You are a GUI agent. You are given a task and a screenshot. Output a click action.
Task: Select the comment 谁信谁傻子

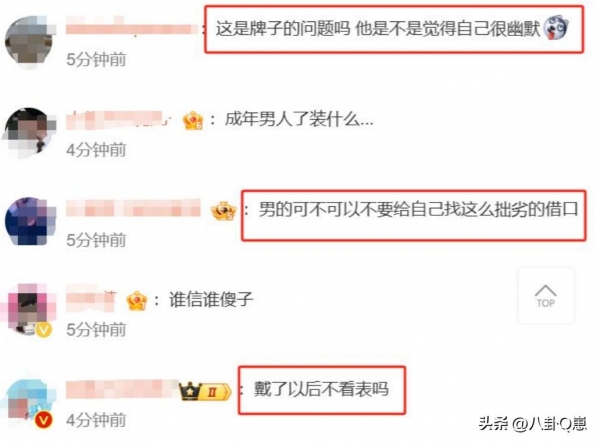tap(211, 299)
